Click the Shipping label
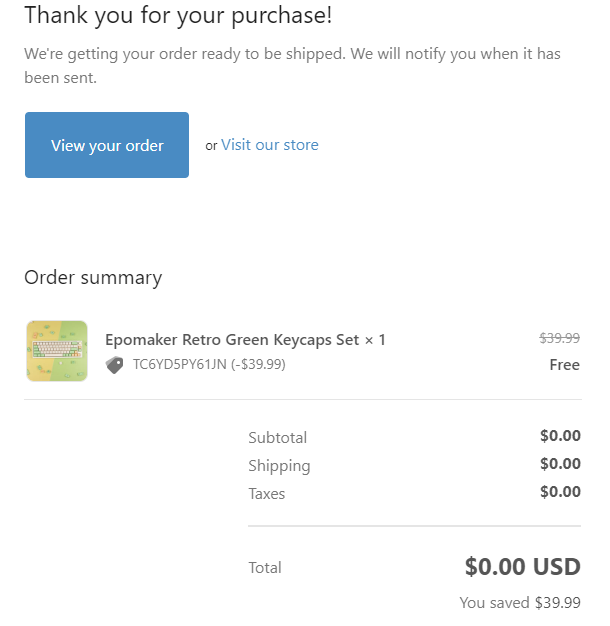This screenshot has height=626, width=610. [279, 466]
